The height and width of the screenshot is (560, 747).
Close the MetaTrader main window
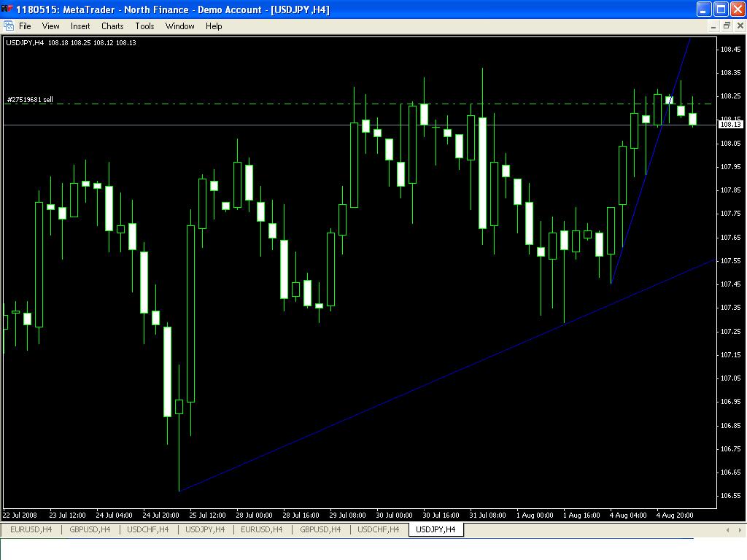click(x=738, y=9)
